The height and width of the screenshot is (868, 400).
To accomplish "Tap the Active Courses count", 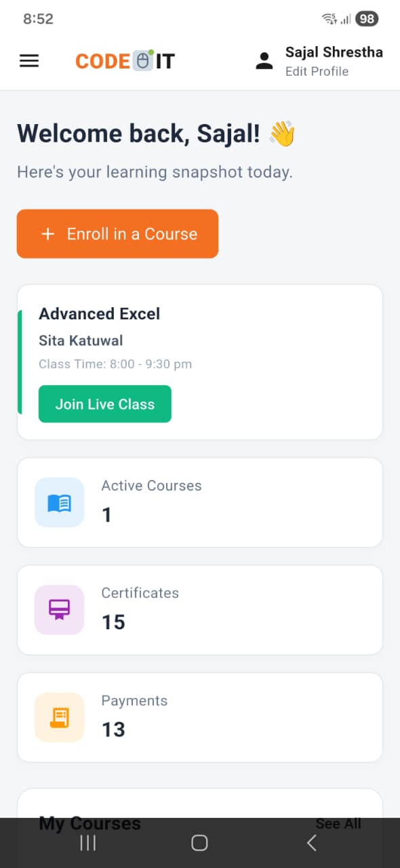I will click(x=106, y=514).
